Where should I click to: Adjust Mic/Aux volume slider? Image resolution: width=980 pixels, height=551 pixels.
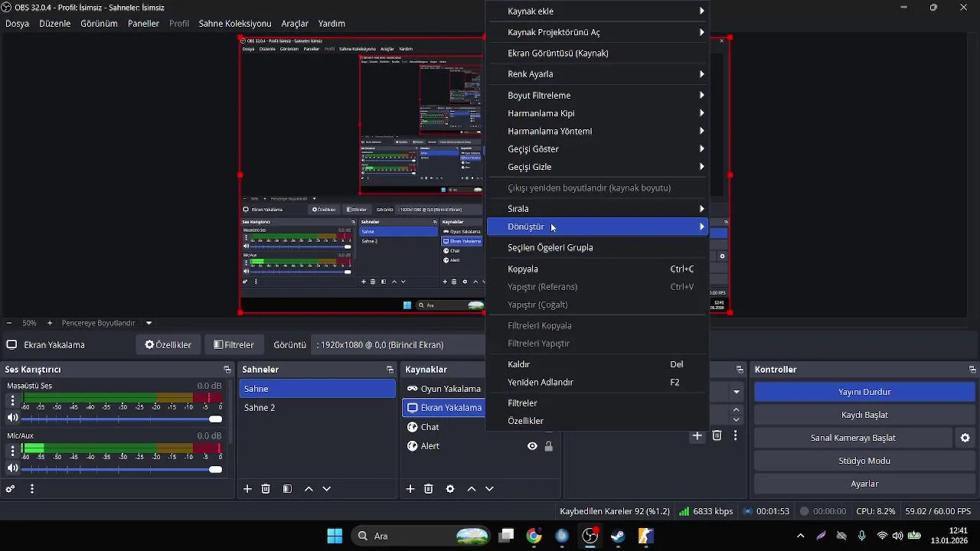tap(122, 469)
